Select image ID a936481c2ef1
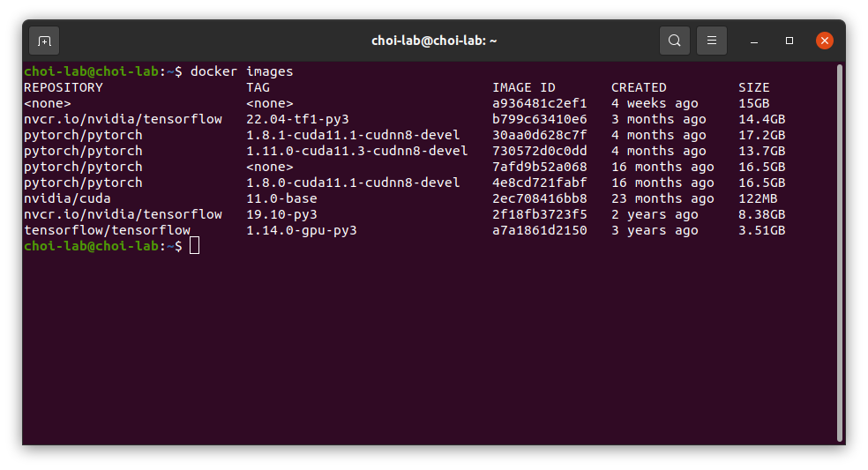The width and height of the screenshot is (868, 470). 540,103
